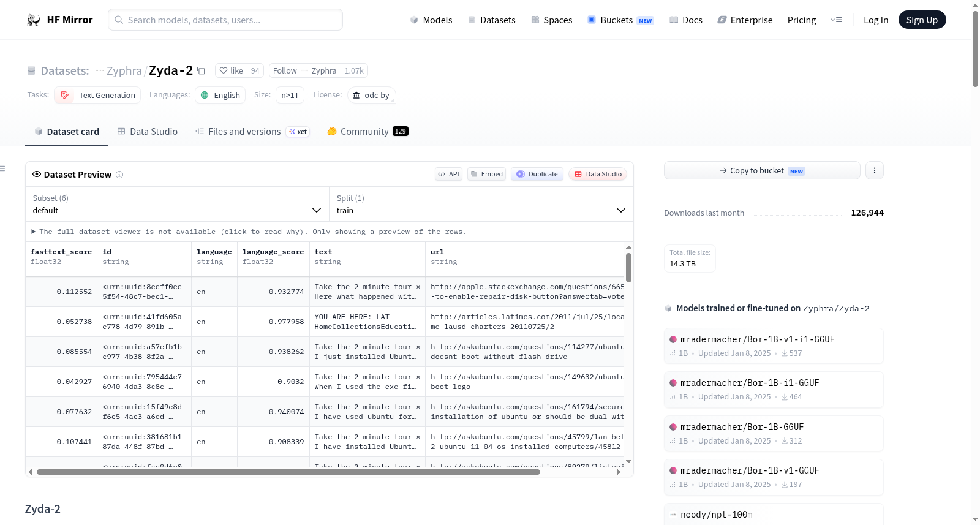Open Spaces in the top navigation
The height and width of the screenshot is (525, 980).
click(551, 20)
